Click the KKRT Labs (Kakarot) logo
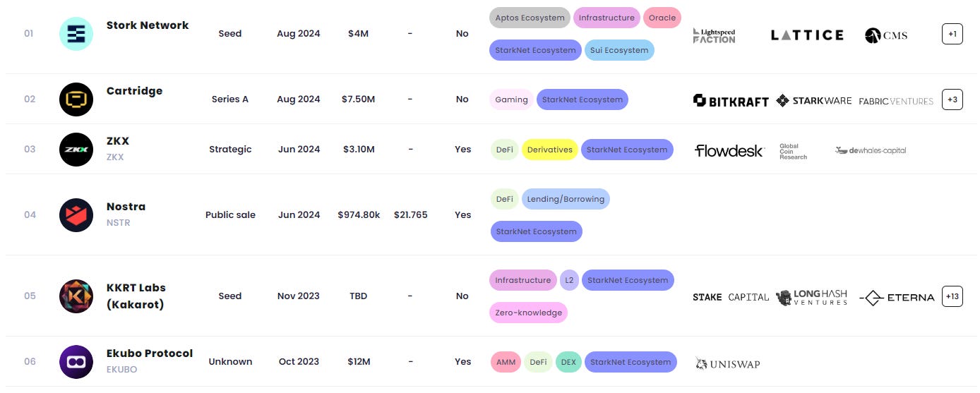The image size is (980, 393). [76, 296]
